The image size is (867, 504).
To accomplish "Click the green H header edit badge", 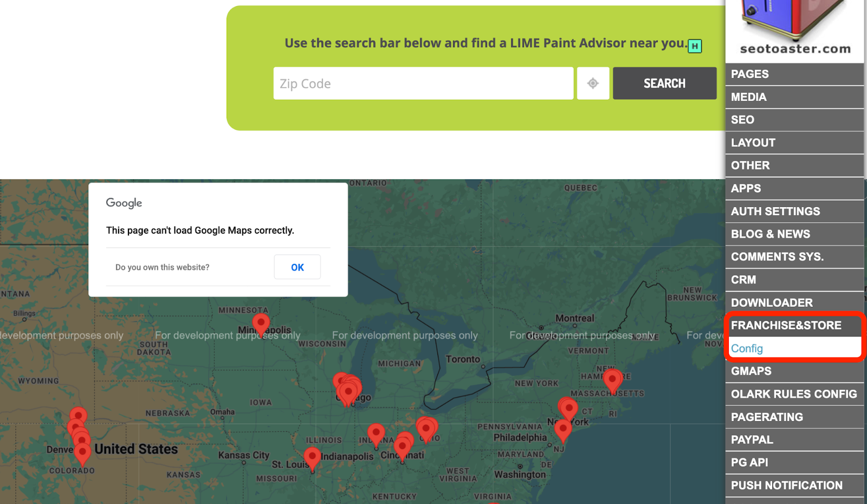I will (695, 46).
